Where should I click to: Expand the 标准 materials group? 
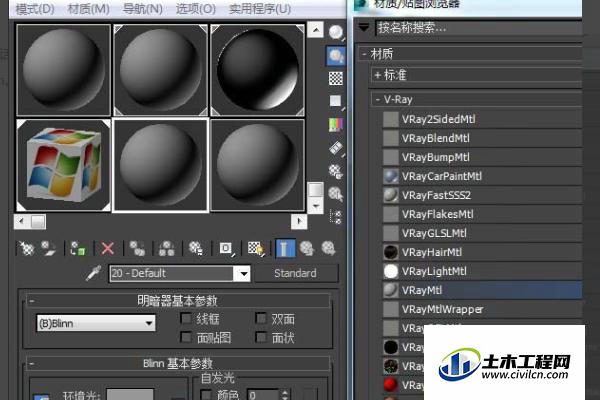click(x=377, y=75)
